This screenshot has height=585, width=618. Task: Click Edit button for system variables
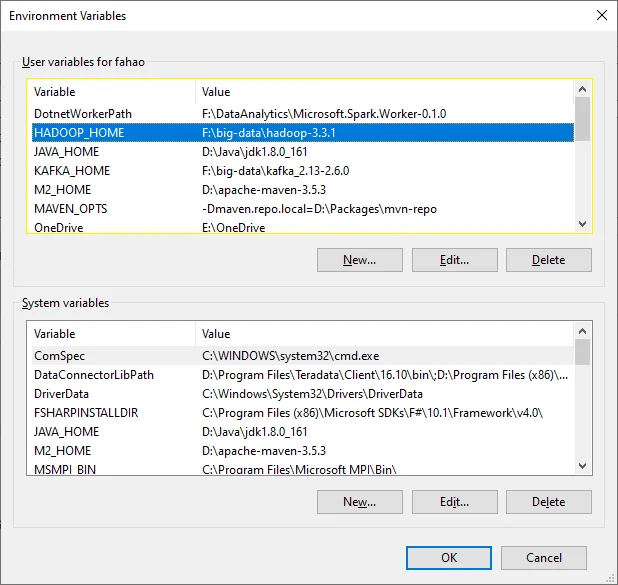click(x=454, y=502)
